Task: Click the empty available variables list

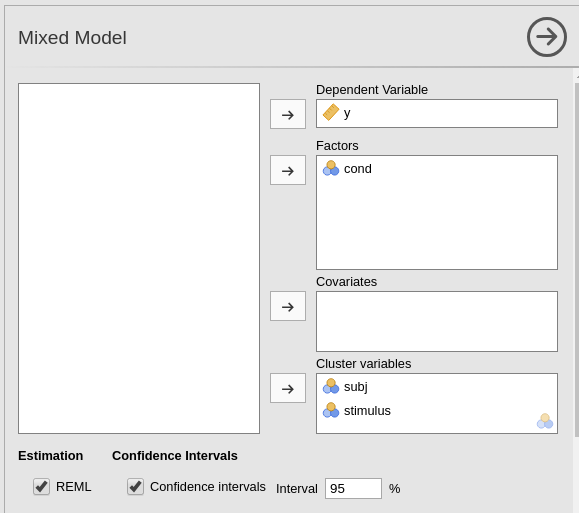Action: [x=139, y=258]
